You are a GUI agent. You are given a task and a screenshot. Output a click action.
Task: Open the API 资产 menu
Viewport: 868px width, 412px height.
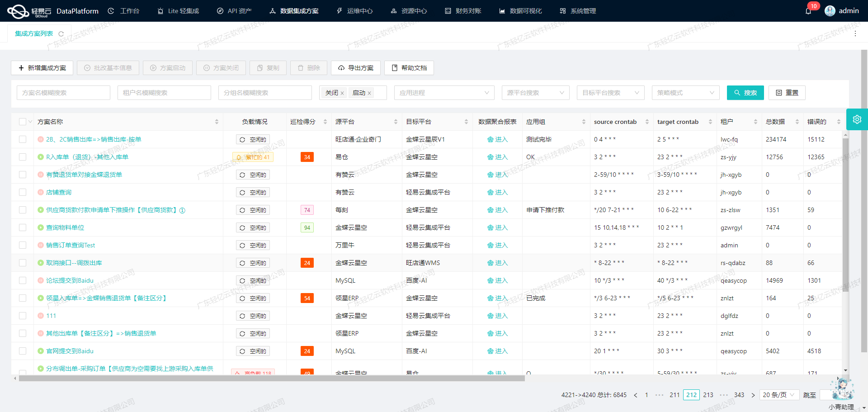(x=234, y=11)
